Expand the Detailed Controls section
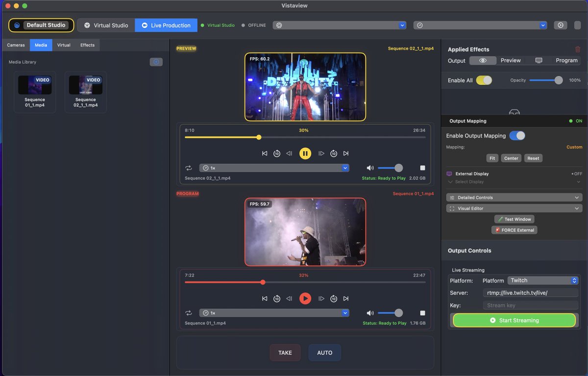Viewport: 588px width, 376px height. pos(514,197)
